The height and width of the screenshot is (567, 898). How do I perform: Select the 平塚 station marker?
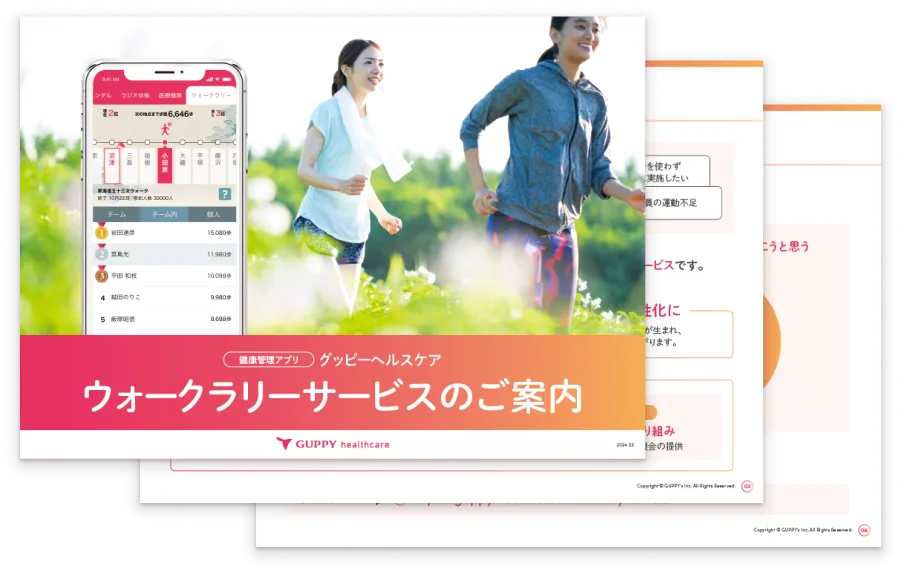pyautogui.click(x=200, y=165)
